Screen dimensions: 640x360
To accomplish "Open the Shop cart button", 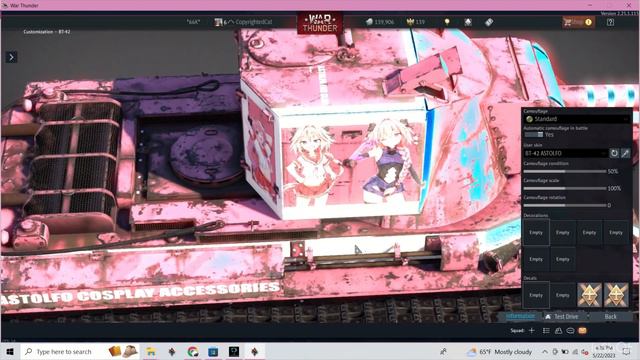I will coord(578,22).
